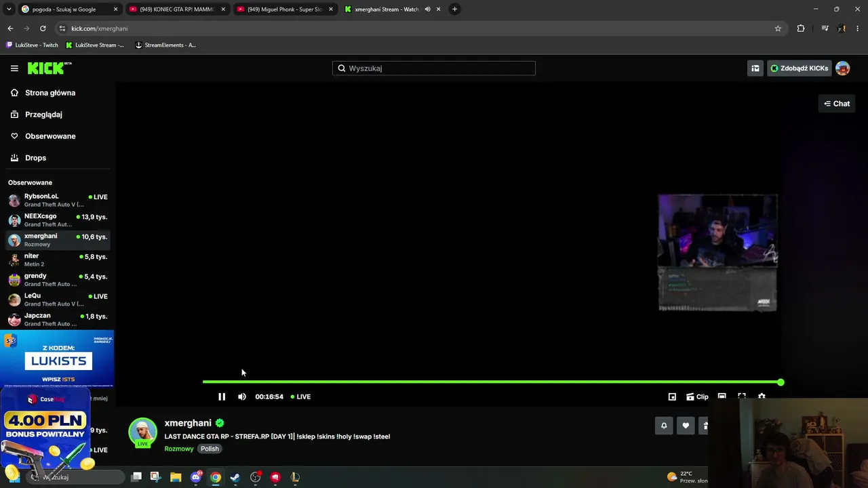Open grendy's channel in sidebar
868x488 pixels.
(58, 280)
